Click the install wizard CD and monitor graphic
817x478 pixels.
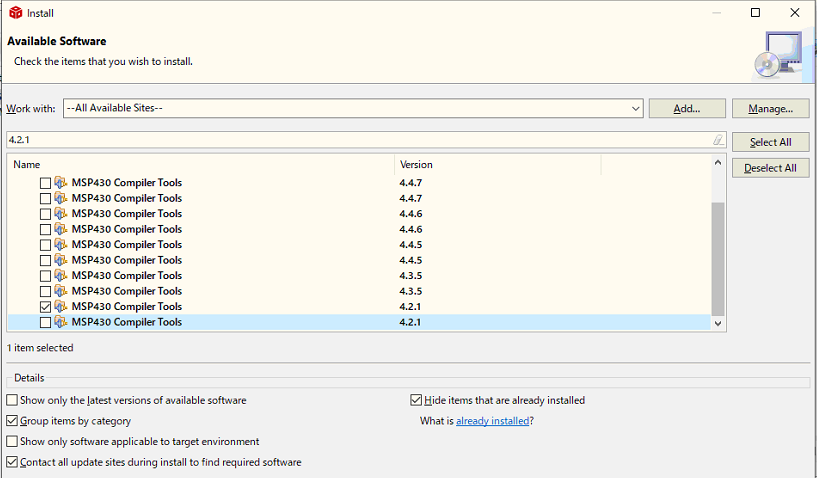coord(776,55)
